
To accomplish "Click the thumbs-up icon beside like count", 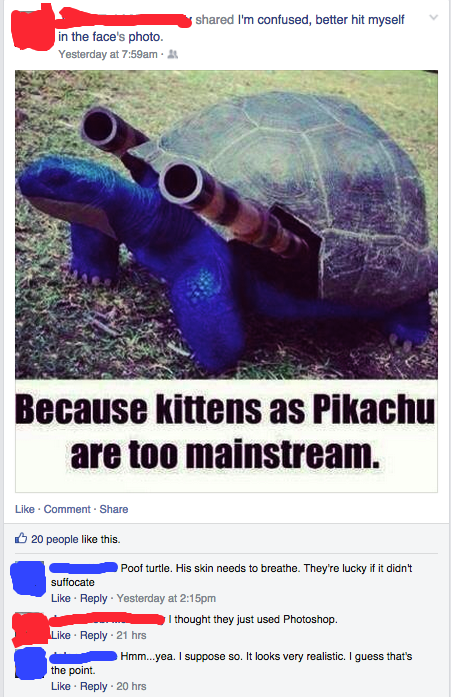I will point(21,539).
